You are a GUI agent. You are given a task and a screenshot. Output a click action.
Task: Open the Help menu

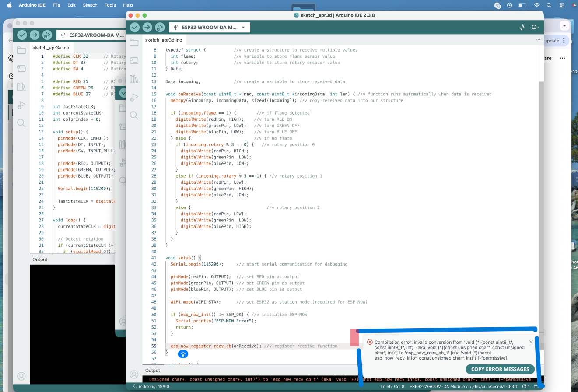pos(128,5)
